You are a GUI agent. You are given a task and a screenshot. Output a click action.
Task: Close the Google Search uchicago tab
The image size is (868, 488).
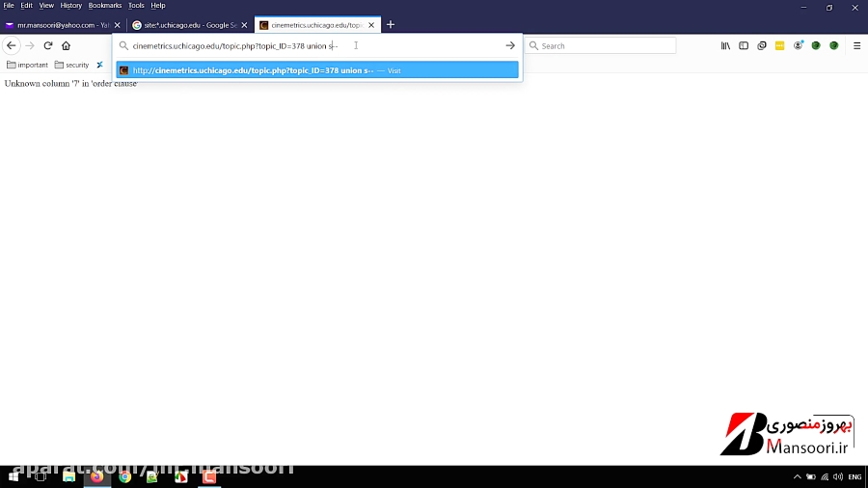point(244,25)
